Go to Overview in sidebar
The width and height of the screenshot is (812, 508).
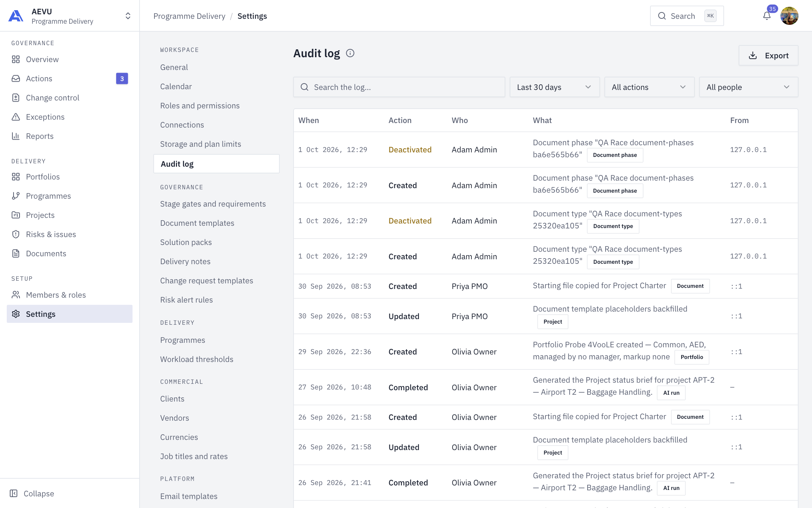pos(70,59)
